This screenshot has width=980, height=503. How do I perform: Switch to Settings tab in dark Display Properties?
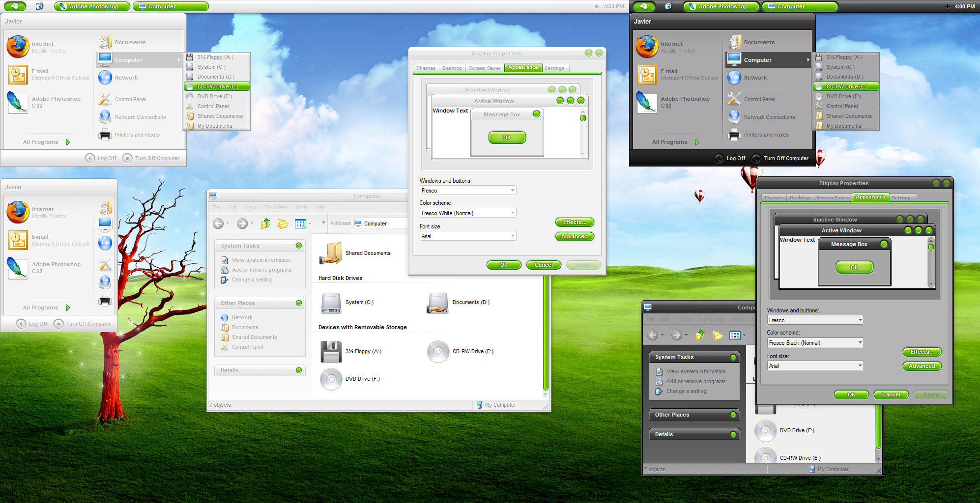click(x=901, y=198)
